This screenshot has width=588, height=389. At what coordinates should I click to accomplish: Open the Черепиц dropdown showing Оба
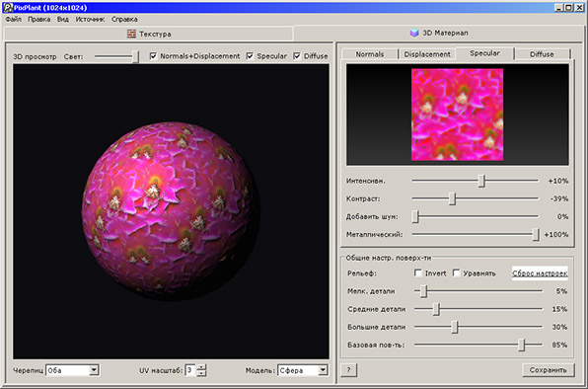click(72, 370)
